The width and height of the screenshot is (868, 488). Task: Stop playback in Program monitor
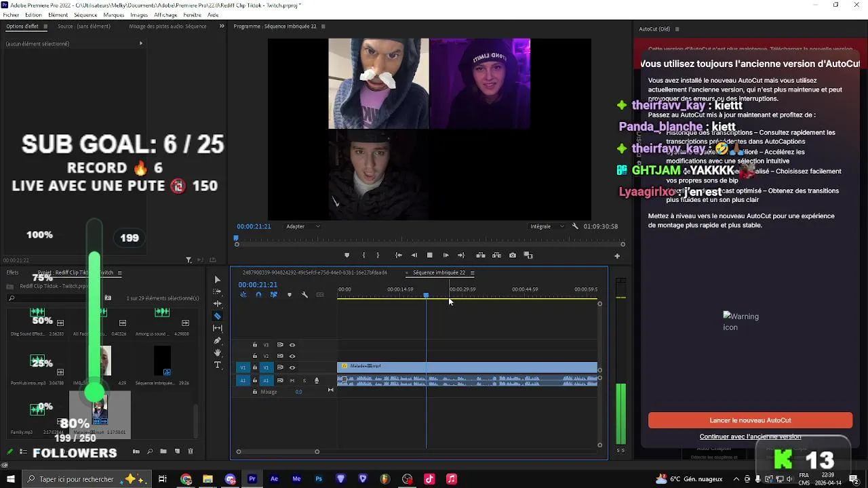click(x=429, y=256)
